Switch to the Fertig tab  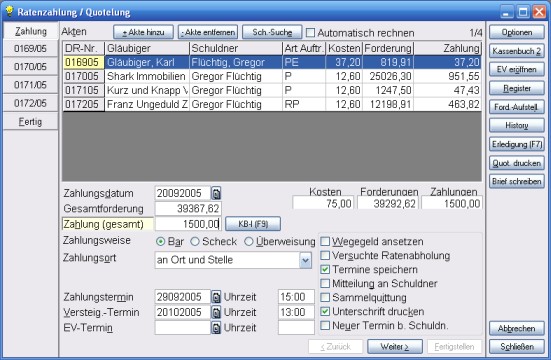point(31,122)
